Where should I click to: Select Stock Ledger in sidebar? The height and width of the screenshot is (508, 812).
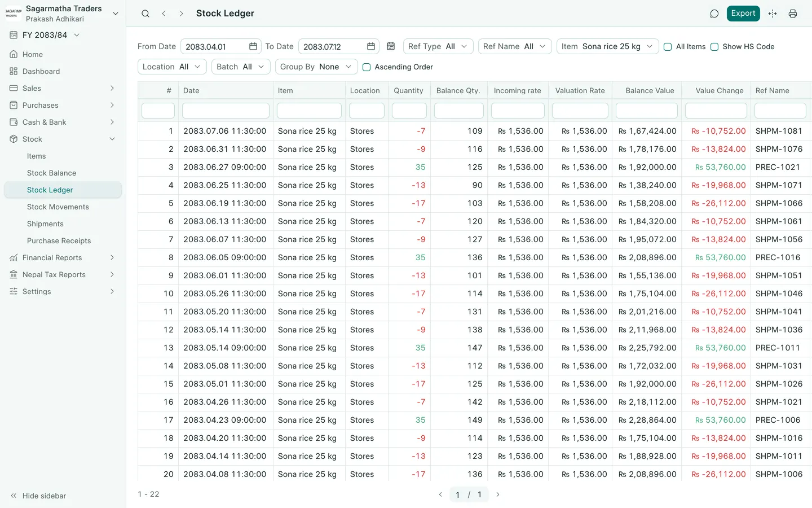(63, 190)
